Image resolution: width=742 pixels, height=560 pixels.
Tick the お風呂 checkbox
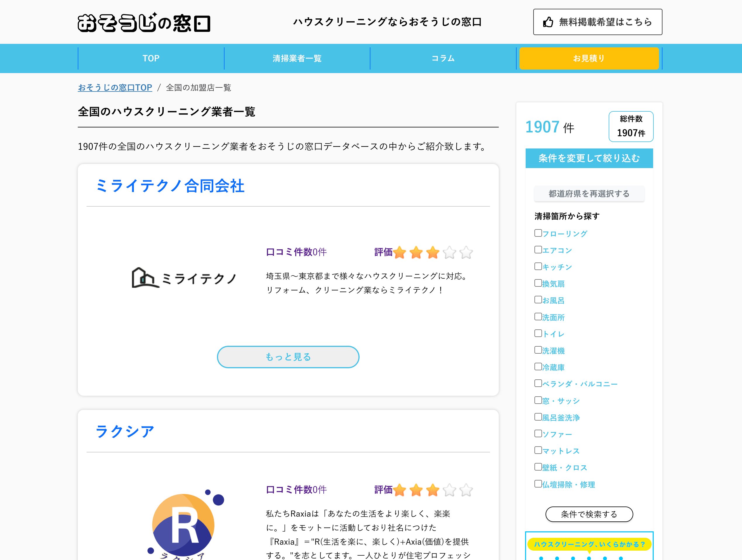538,300
